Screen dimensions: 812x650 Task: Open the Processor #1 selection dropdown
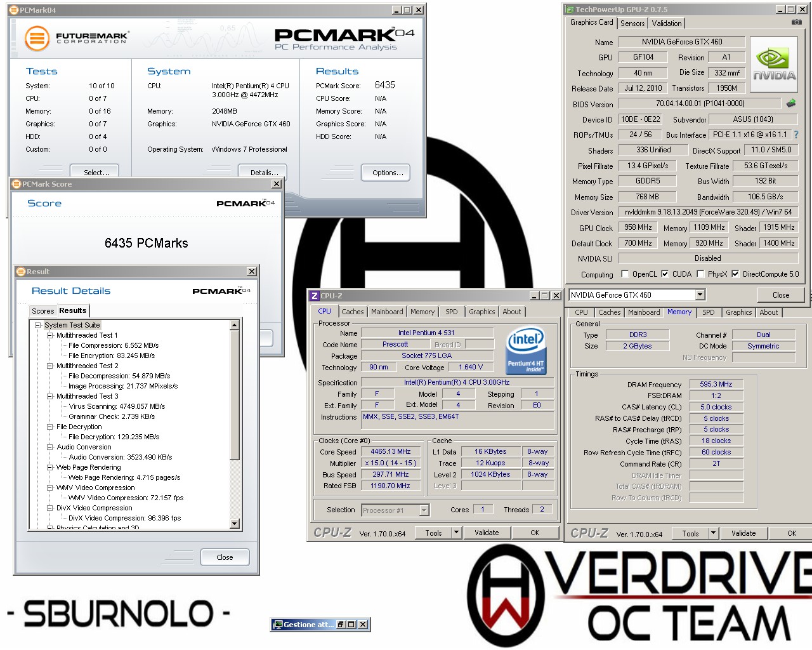(x=424, y=510)
